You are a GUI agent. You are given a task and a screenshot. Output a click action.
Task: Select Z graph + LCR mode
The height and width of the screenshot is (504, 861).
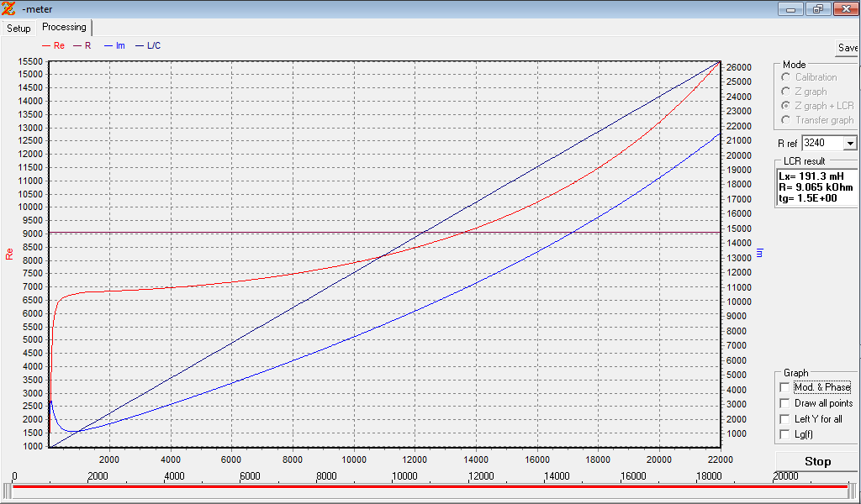786,105
